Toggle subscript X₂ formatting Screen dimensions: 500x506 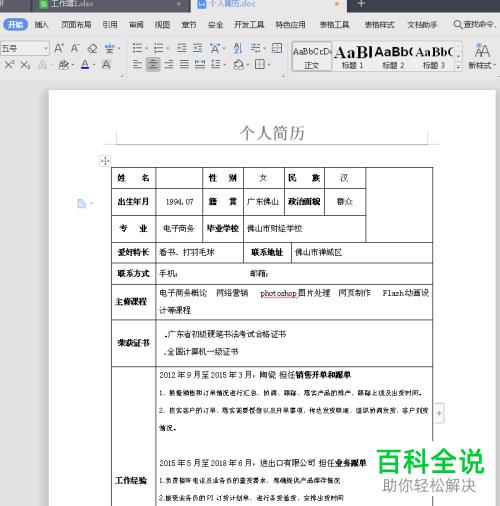pos(25,65)
